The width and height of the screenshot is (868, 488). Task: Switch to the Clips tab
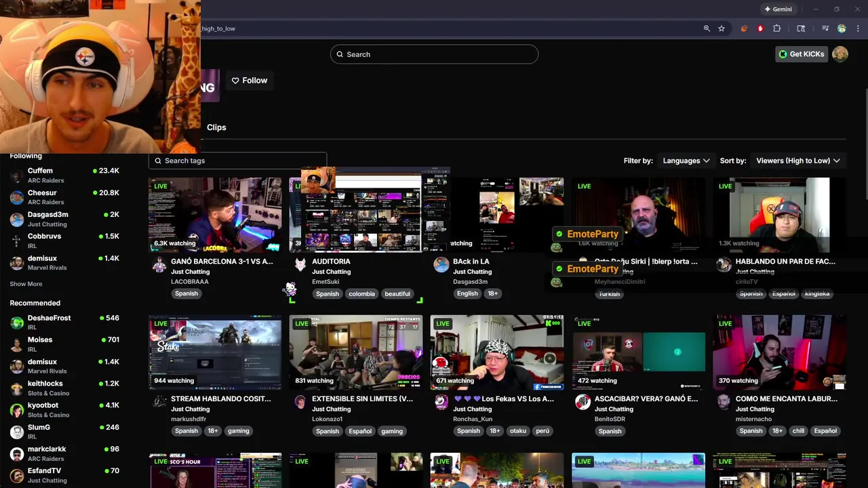tap(216, 127)
